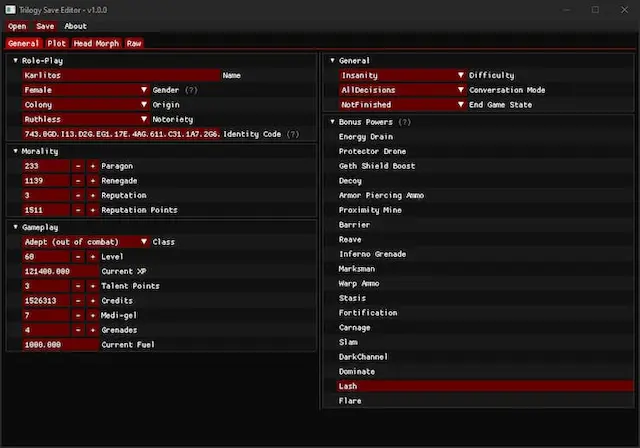Click the Credits value field 1526313

pyautogui.click(x=46, y=300)
